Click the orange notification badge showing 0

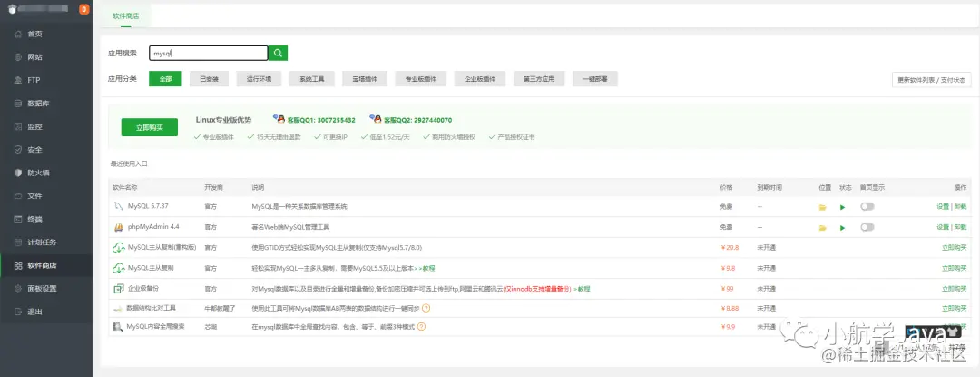(x=84, y=9)
